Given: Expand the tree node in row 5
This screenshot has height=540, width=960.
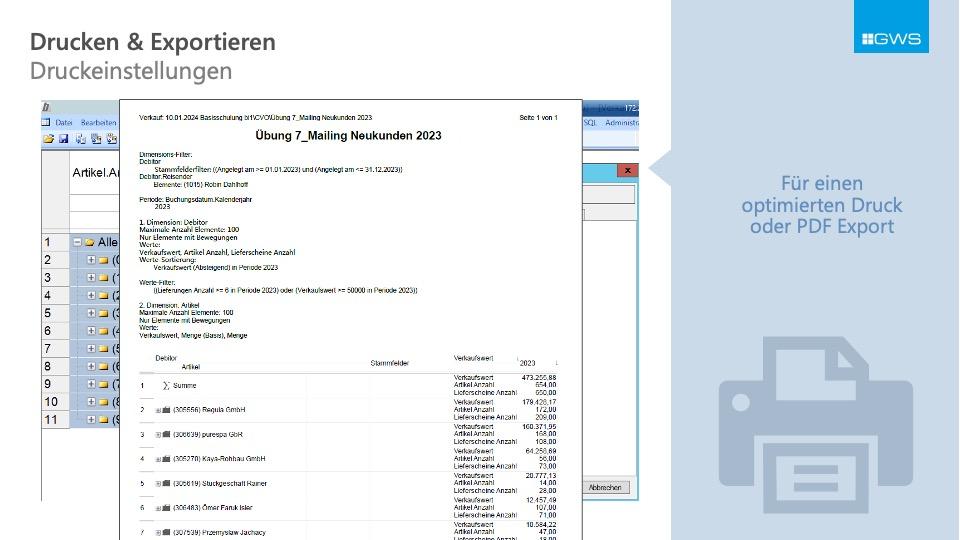Looking at the screenshot, I should 91,313.
